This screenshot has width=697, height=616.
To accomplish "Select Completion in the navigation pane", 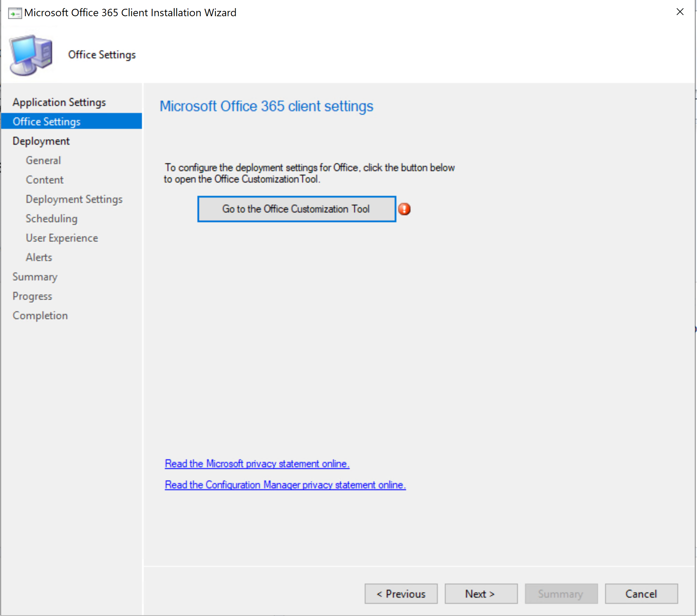I will [x=40, y=315].
